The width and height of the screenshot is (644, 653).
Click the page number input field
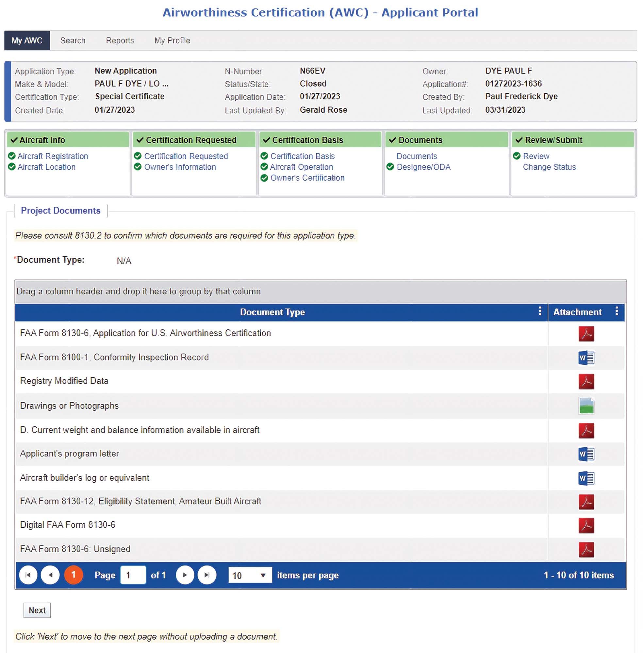click(x=133, y=575)
